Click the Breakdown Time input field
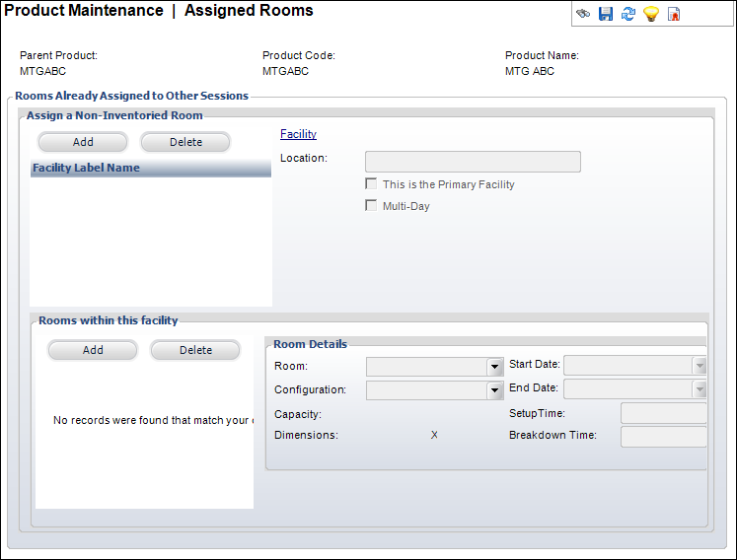The image size is (737, 560). [663, 437]
